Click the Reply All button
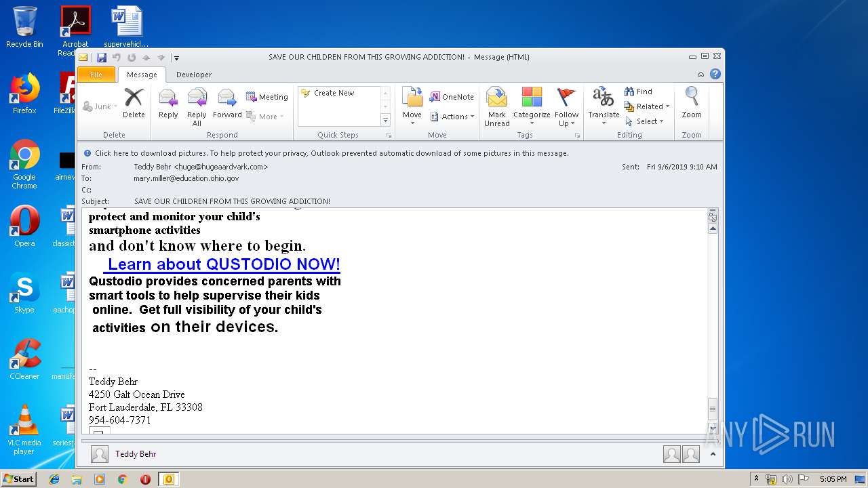This screenshot has height=488, width=868. [x=197, y=107]
